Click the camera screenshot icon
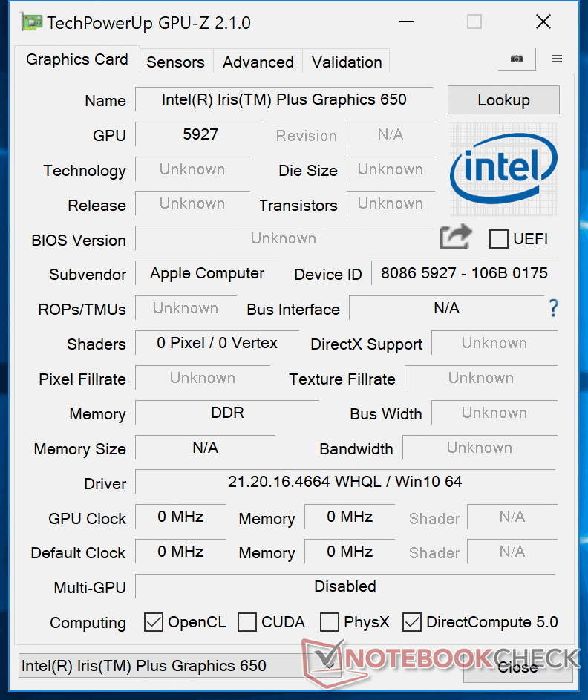Image resolution: width=588 pixels, height=700 pixels. (x=516, y=59)
